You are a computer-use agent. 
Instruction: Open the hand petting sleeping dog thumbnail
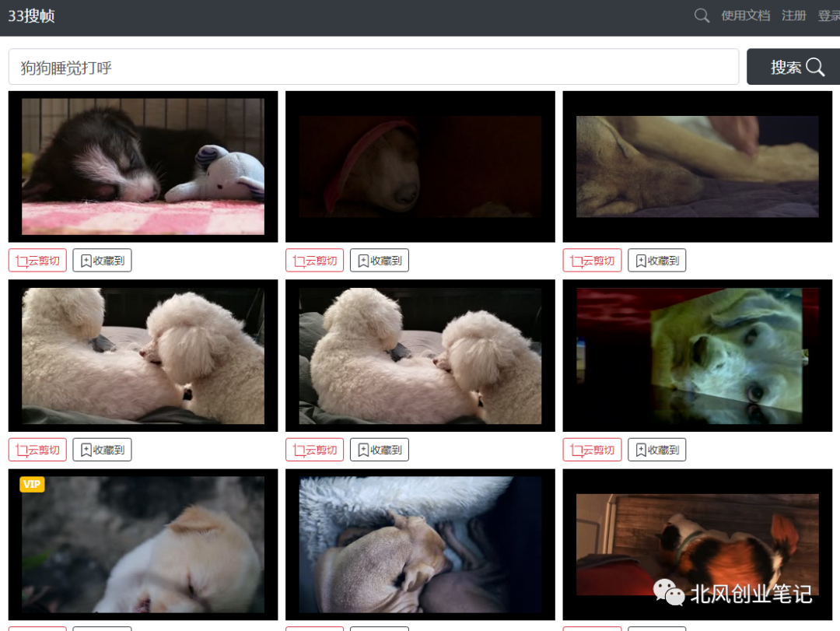click(698, 167)
